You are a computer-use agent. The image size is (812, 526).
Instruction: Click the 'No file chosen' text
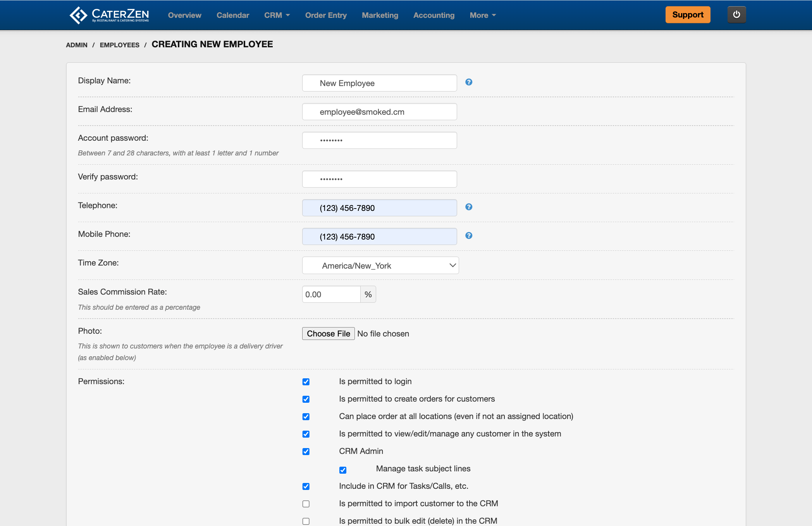383,334
